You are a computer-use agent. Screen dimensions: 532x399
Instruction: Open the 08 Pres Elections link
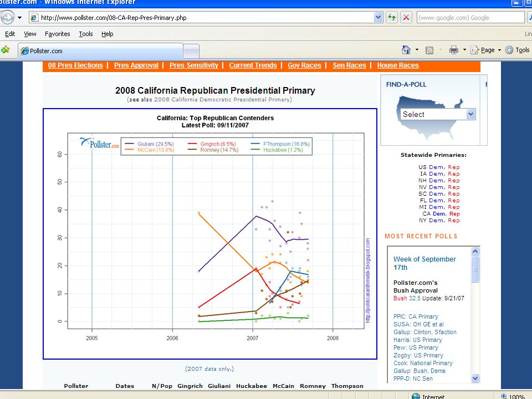point(75,65)
